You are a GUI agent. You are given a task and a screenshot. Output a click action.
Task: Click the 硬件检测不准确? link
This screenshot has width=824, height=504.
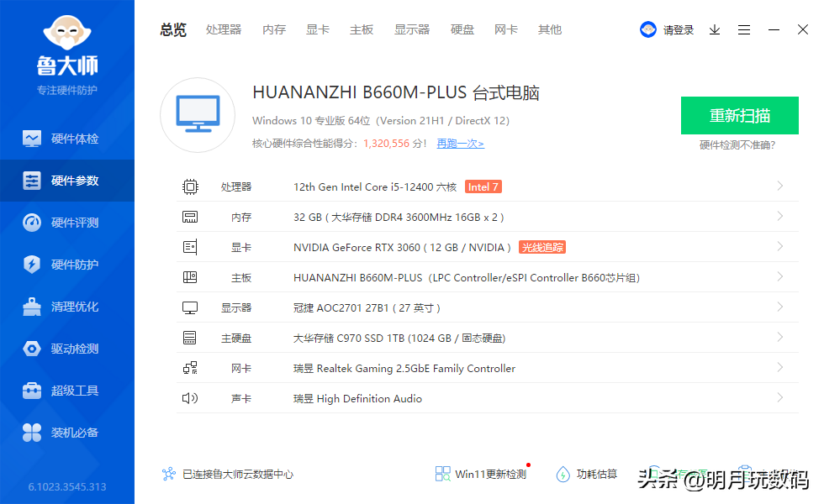coord(737,144)
